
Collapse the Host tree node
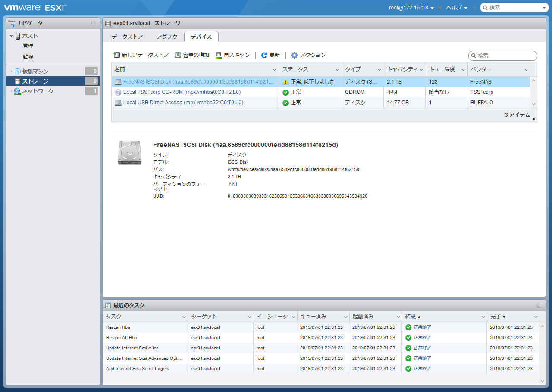12,36
